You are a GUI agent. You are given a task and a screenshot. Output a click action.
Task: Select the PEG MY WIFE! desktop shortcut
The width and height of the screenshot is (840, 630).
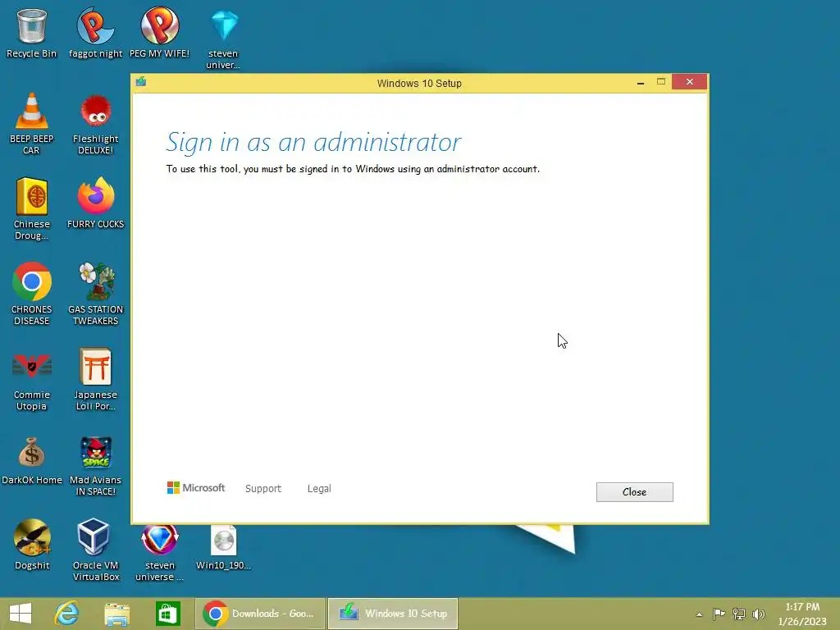[x=159, y=33]
